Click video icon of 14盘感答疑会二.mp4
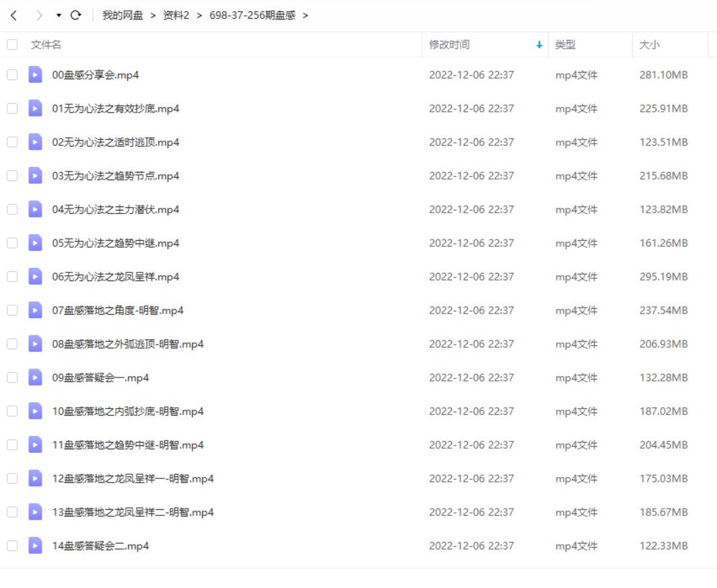Image resolution: width=717 pixels, height=588 pixels. tap(35, 546)
